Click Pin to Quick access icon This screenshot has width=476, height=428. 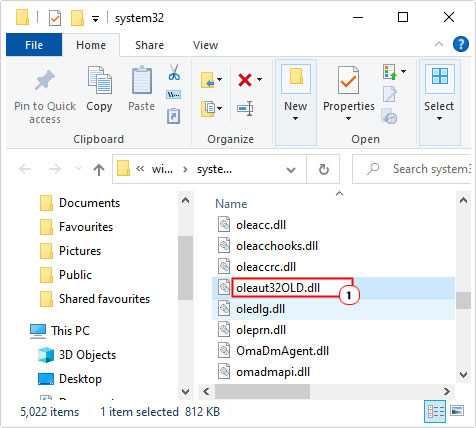[x=45, y=80]
